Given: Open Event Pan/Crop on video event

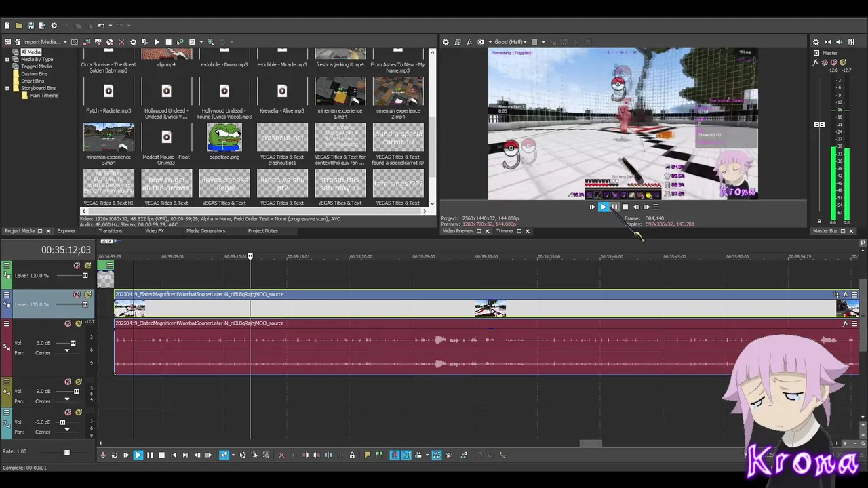Looking at the screenshot, I should pos(836,294).
